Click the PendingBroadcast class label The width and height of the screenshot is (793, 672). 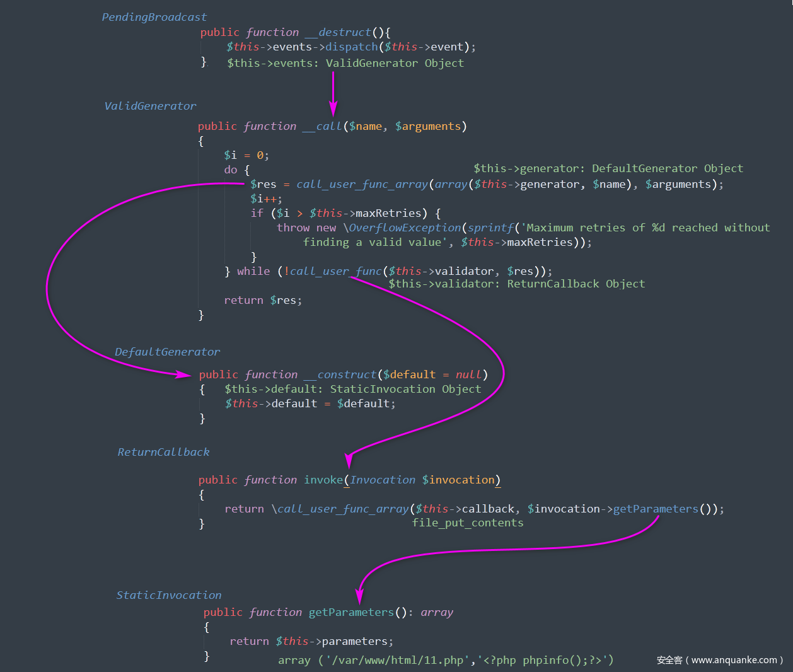click(x=154, y=17)
